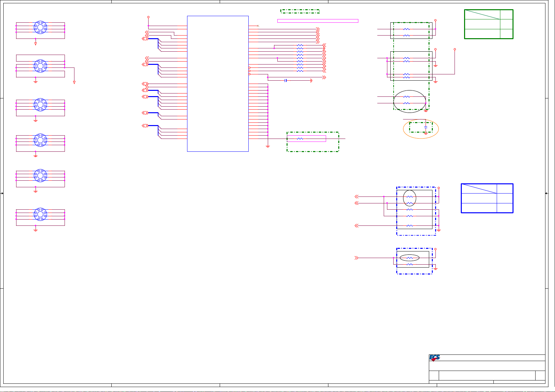
Task: Select the capacitor inside the orange ellipse
Action: [426, 127]
